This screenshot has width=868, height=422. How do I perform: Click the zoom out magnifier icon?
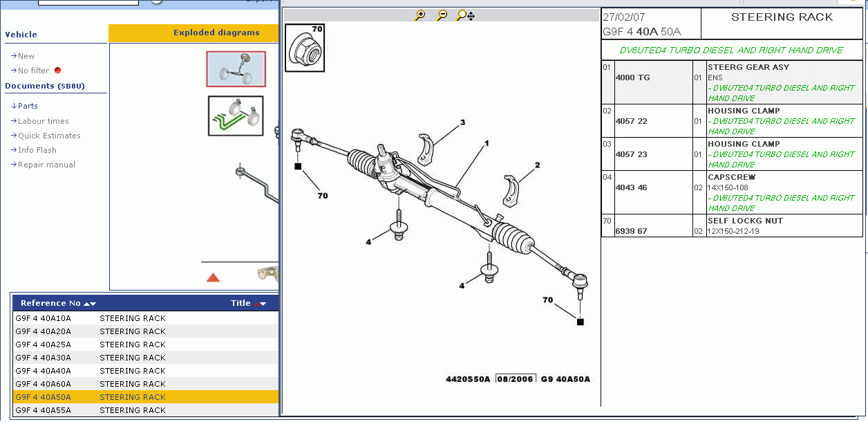442,15
